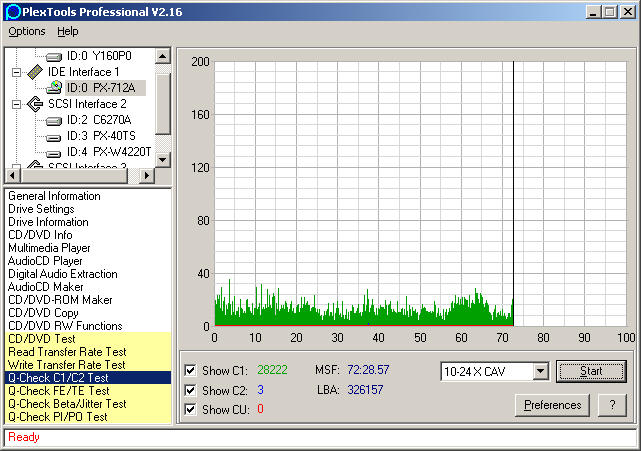Click the device tree scroll up arrow
641x451 pixels.
163,56
